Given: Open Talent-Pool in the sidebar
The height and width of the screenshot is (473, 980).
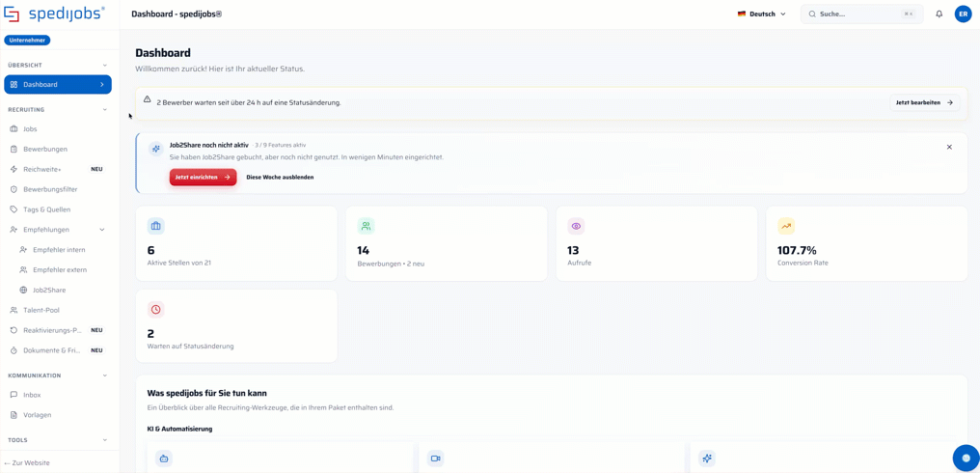Looking at the screenshot, I should pos(58,310).
